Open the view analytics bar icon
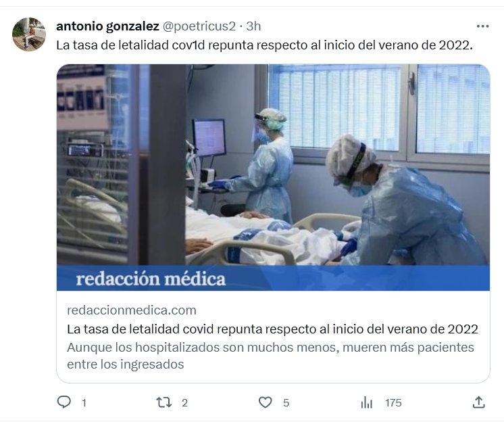Image resolution: width=504 pixels, height=422 pixels. point(366,402)
